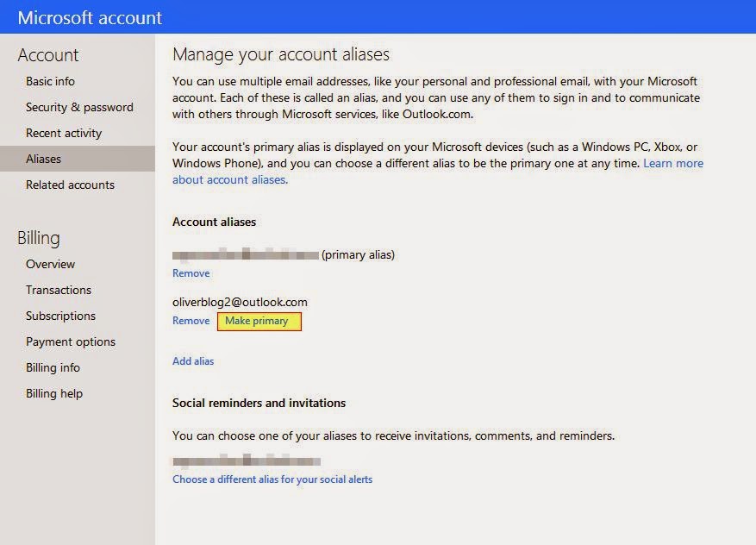This screenshot has height=545, width=756.
Task: Choose a different alias for social alerts
Action: point(272,479)
